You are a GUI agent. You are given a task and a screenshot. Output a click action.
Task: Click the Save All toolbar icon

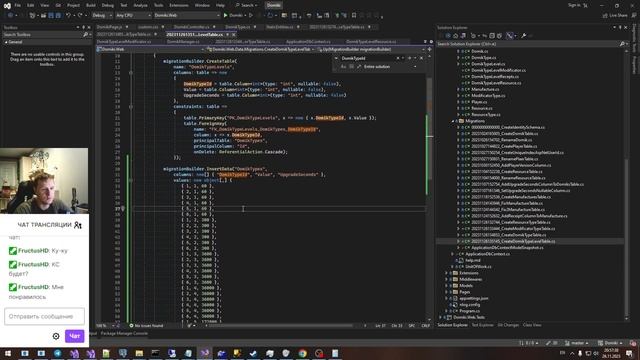click(x=58, y=16)
